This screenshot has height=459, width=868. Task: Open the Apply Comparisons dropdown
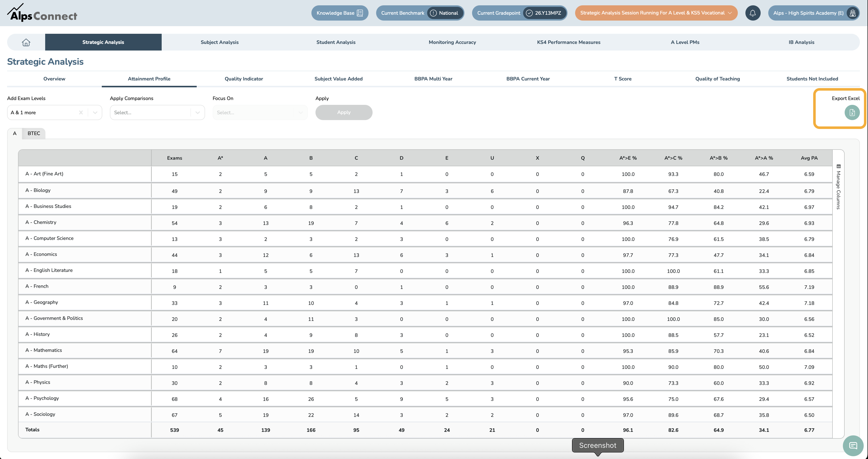coord(198,112)
